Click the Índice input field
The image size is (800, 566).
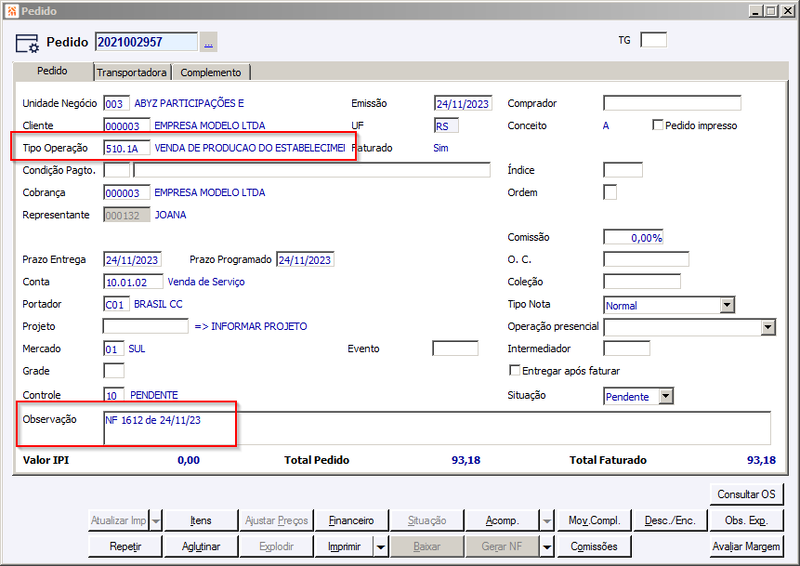(623, 170)
